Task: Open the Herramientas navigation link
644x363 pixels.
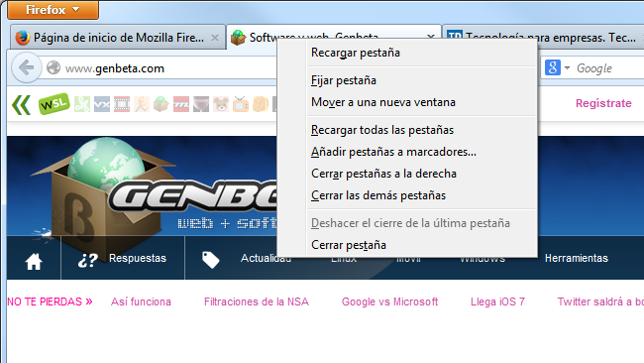Action: [577, 258]
